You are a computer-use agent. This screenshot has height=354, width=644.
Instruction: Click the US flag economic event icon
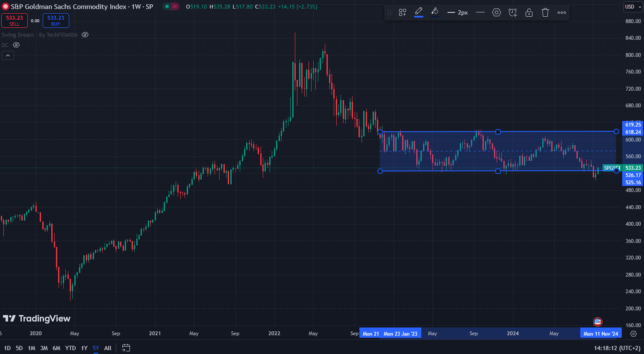[598, 322]
